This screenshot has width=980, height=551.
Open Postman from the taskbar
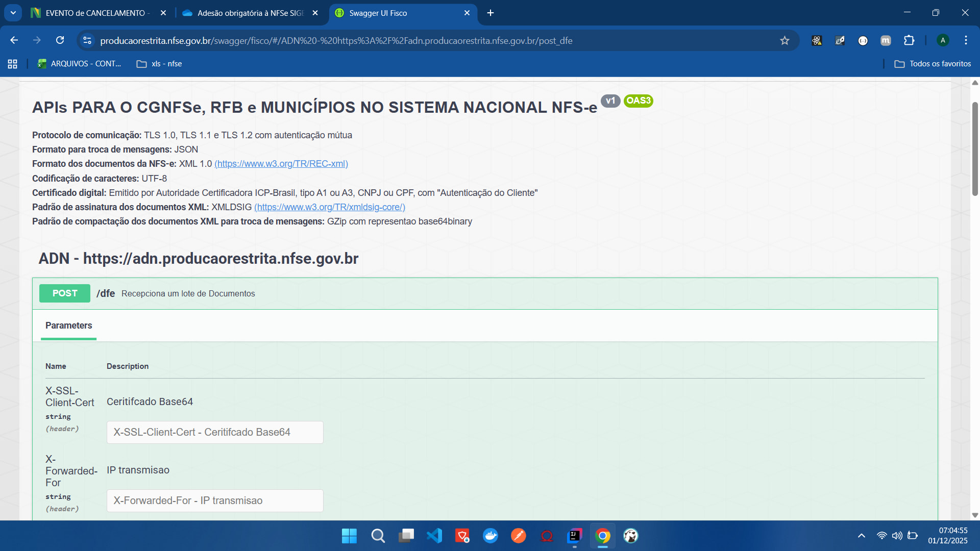(x=519, y=536)
